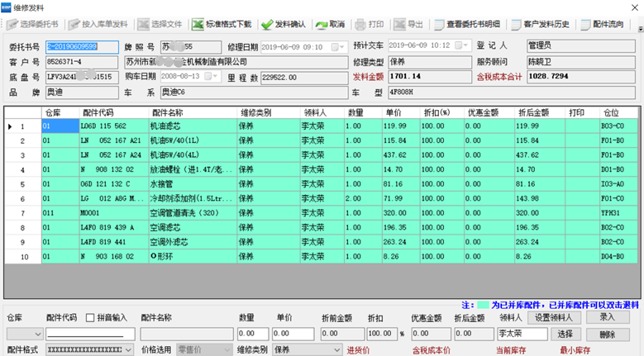The image size is (644, 356).
Task: Click the 配件代码 input field
Action: pos(89,334)
